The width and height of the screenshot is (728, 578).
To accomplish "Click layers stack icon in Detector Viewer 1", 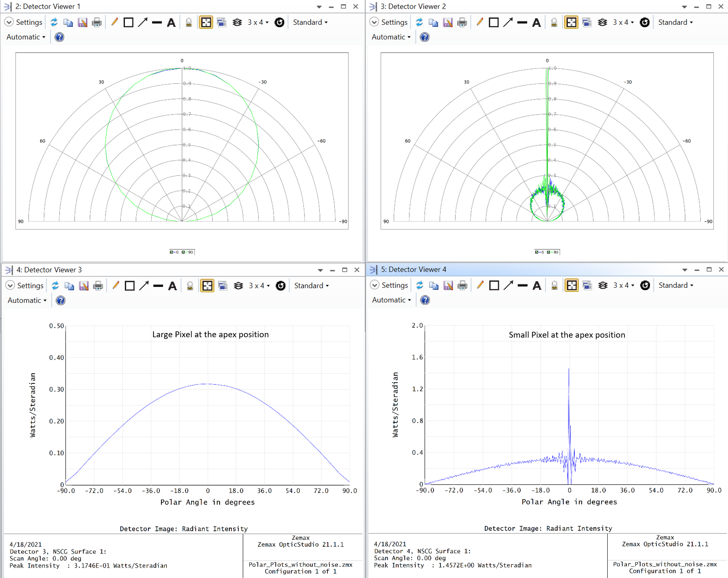I will (237, 22).
